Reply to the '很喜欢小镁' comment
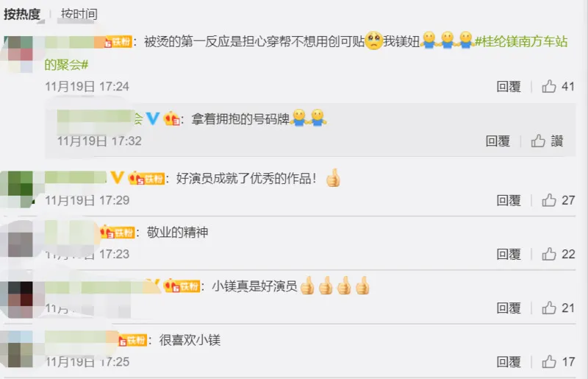 coord(509,362)
